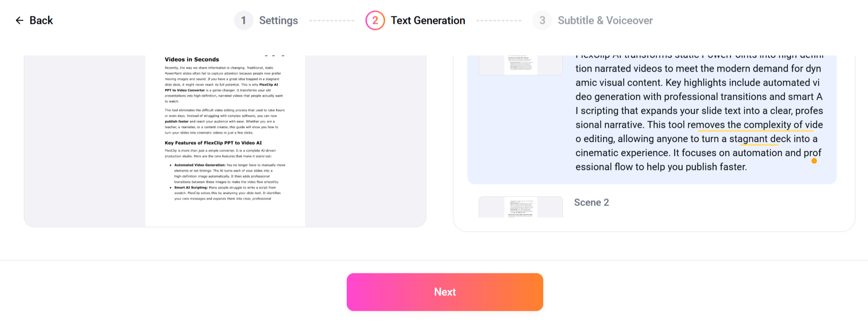
Task: Click the Scene 2 text label
Action: 591,202
